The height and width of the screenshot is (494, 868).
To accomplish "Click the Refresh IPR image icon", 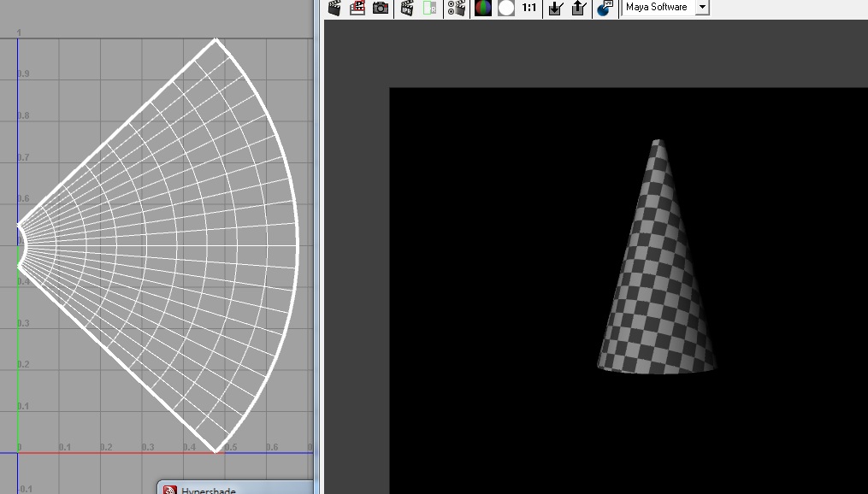I will (430, 8).
